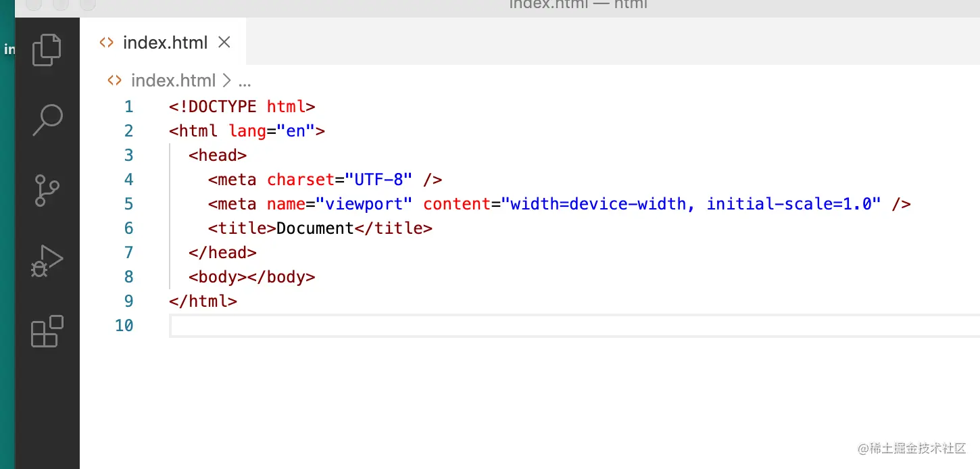The width and height of the screenshot is (980, 469).
Task: Click line number 6 in gutter
Action: tap(129, 228)
